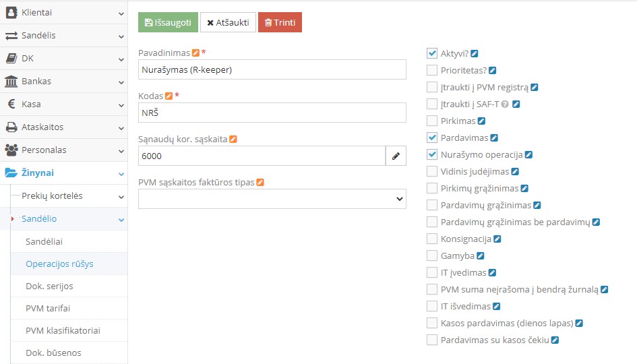The width and height of the screenshot is (637, 364).
Task: Uncheck the Aktyvi? checkbox
Action: tap(432, 53)
